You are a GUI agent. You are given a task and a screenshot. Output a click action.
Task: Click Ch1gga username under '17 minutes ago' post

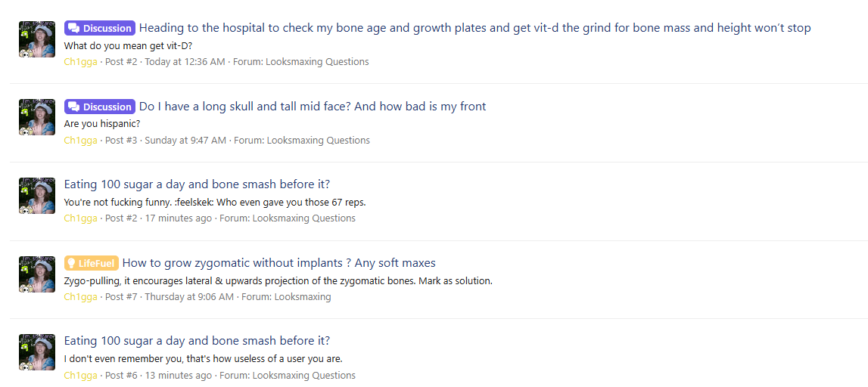coord(80,218)
